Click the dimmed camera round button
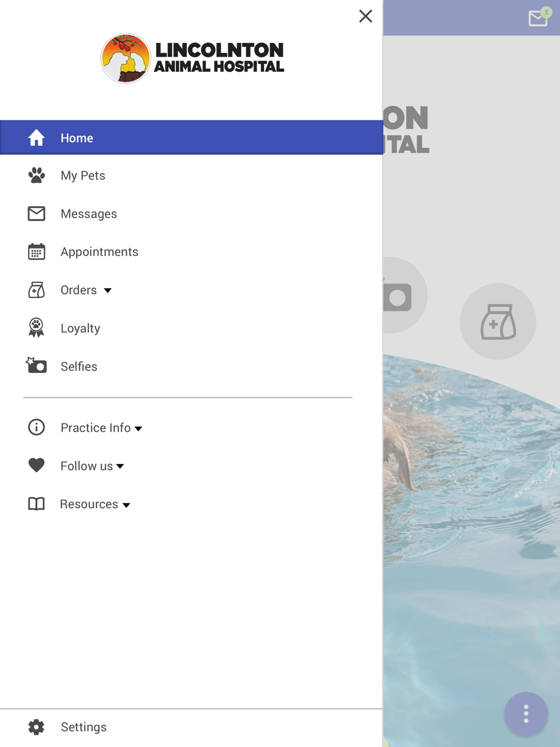Screen dimensions: 560x747 pos(405,295)
